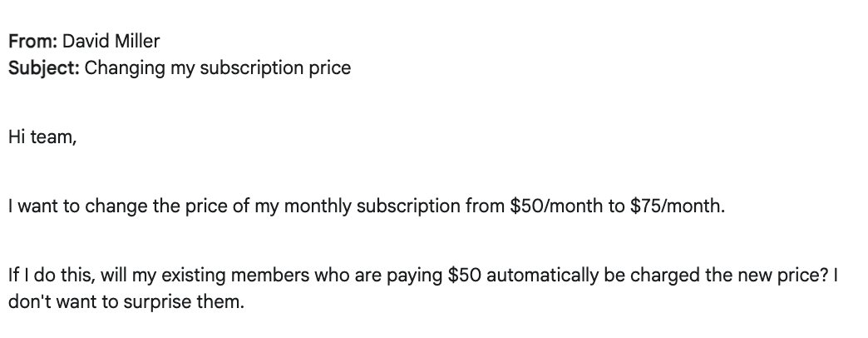Click the word paying in the last paragraph
Screen dimensions: 868x338
pos(414,276)
